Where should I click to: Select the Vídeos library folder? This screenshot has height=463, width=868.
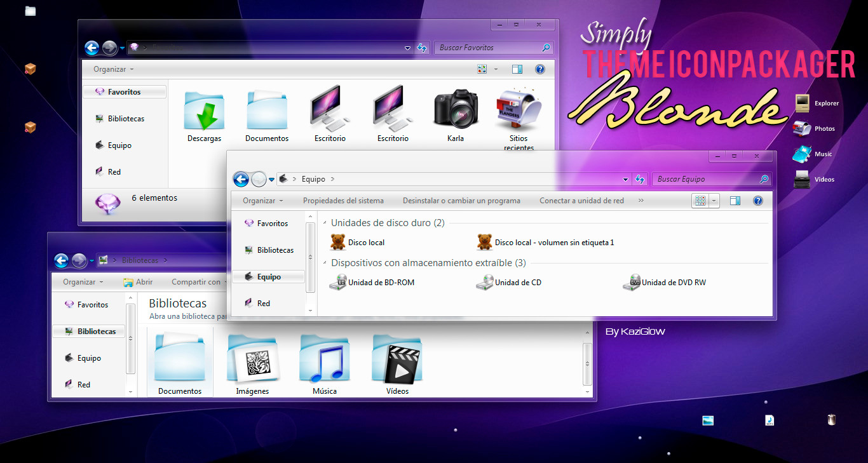[x=397, y=365]
